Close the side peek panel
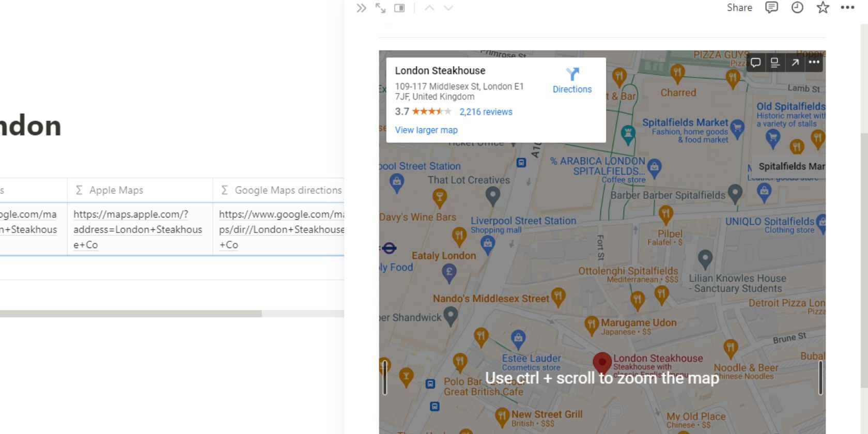Viewport: 868px width, 434px height. coord(361,8)
